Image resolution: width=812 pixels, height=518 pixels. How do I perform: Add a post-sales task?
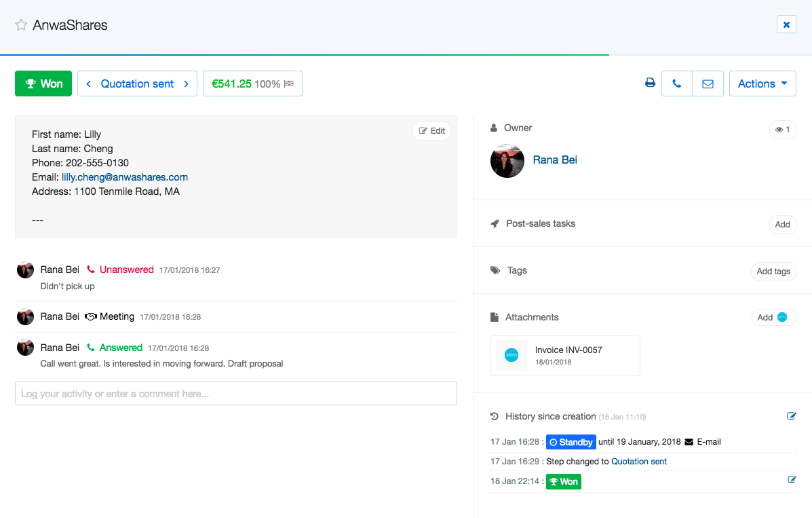point(782,225)
